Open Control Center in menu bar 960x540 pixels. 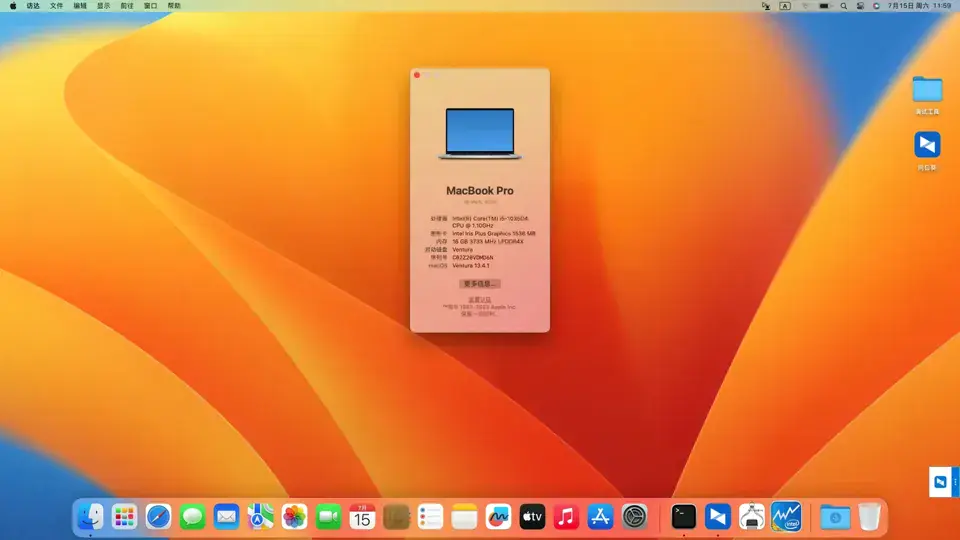tap(860, 6)
